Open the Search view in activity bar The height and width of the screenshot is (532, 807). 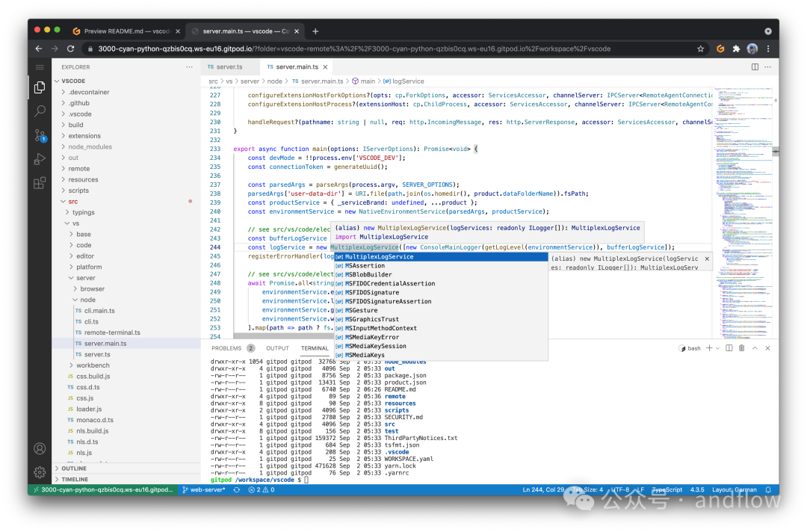(x=40, y=111)
